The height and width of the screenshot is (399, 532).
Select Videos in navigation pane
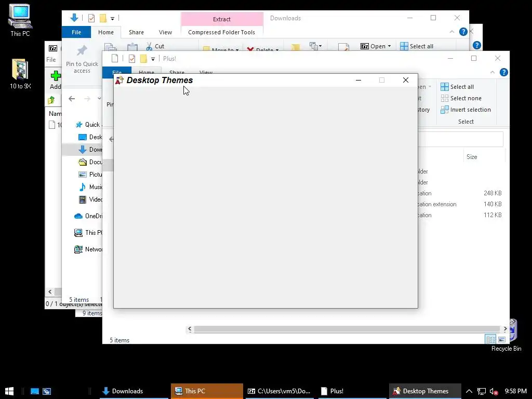[x=90, y=199]
